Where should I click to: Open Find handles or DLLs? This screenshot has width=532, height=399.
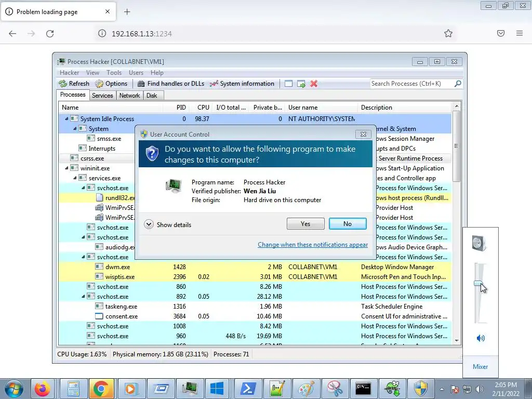pos(171,84)
